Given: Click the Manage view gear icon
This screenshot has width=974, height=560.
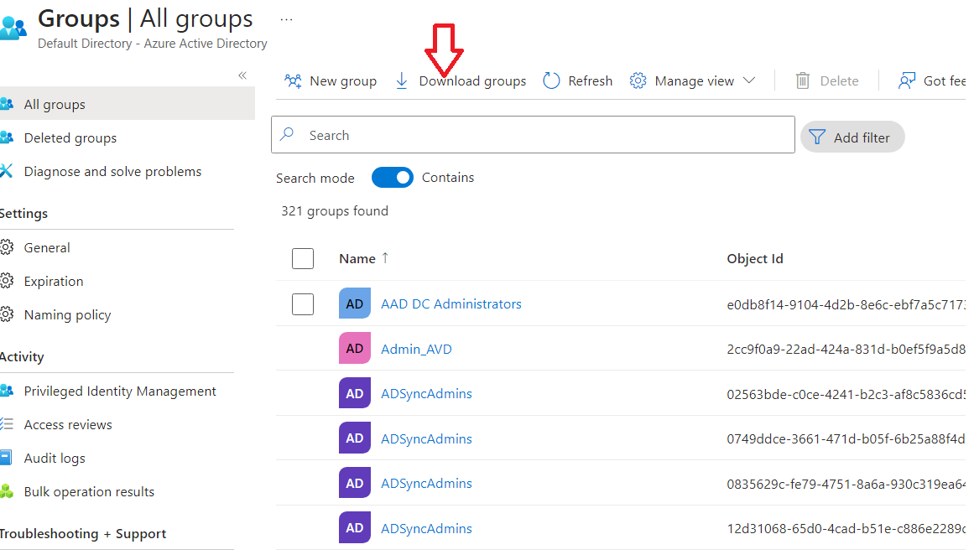Looking at the screenshot, I should (x=638, y=80).
